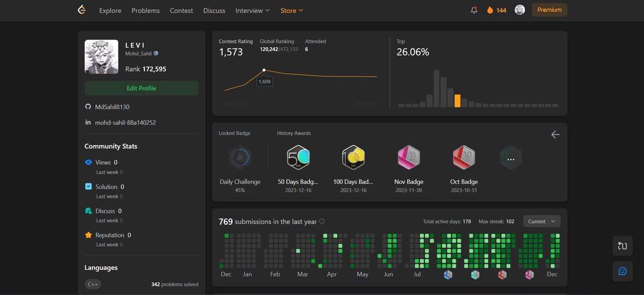Screen dimensions: 644x295
Task: Expand the Interview dropdown menu
Action: (252, 10)
